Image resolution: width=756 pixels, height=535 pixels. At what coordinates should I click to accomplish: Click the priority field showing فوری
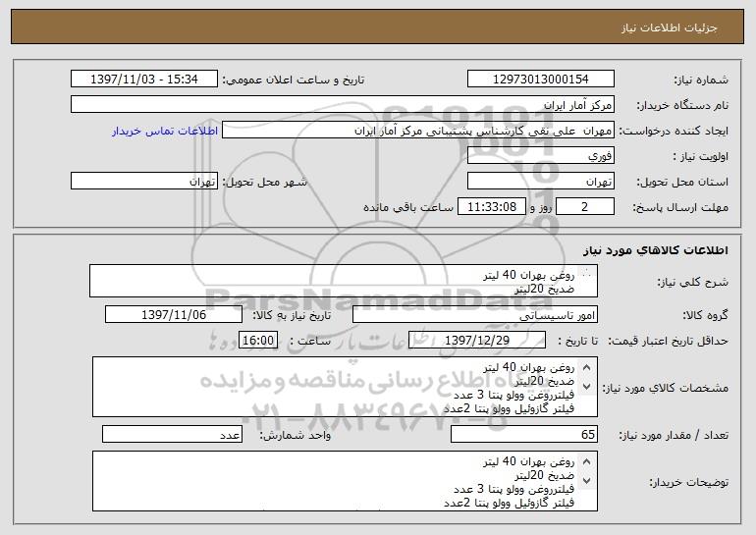pyautogui.click(x=540, y=156)
